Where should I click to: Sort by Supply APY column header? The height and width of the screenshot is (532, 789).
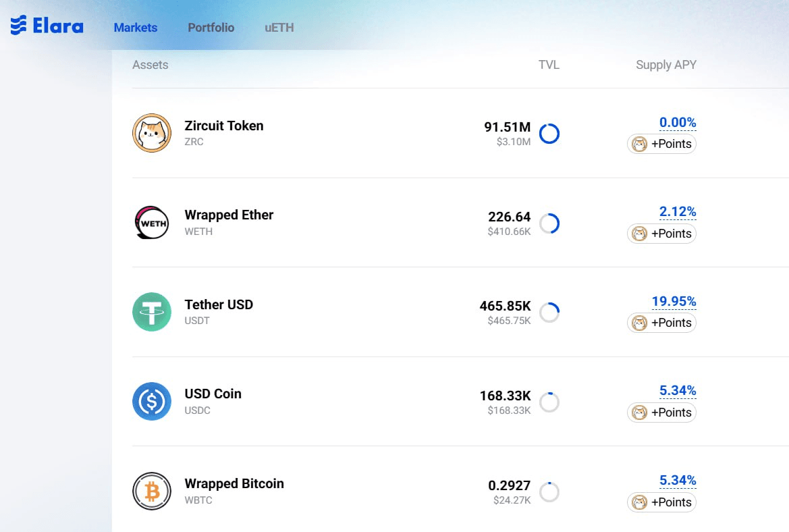coord(666,65)
